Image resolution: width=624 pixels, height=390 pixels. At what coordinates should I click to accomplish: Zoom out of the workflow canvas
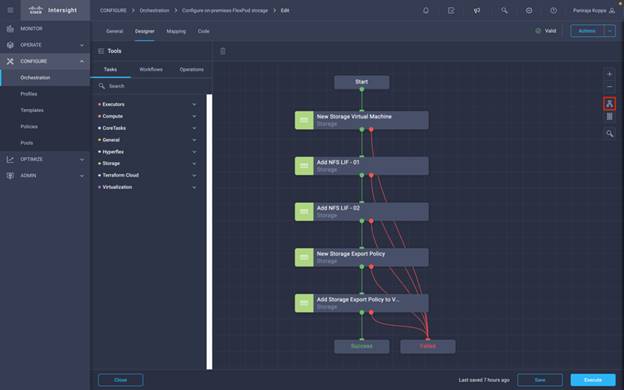click(x=609, y=87)
